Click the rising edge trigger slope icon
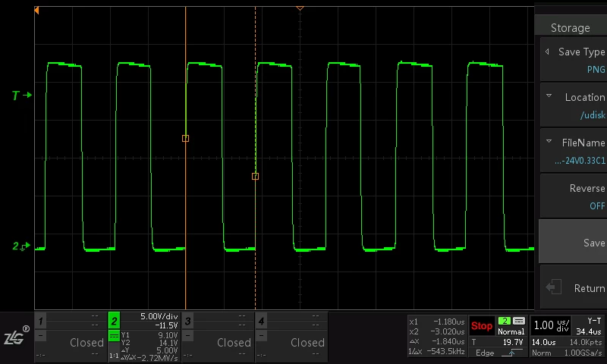Image resolution: width=607 pixels, height=364 pixels. pos(511,353)
